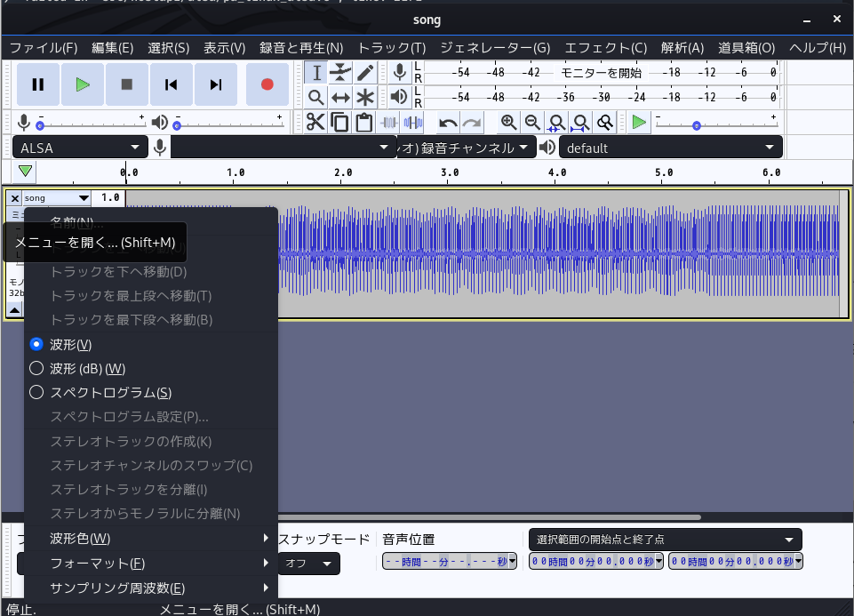Select the Time Shift arrows tool
This screenshot has width=854, height=616.
coord(340,98)
